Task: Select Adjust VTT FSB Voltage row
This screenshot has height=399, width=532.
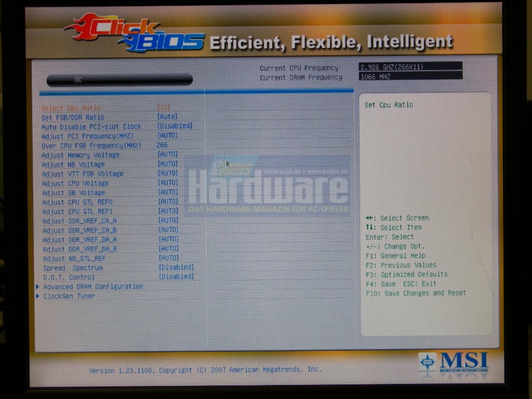Action: [x=83, y=174]
